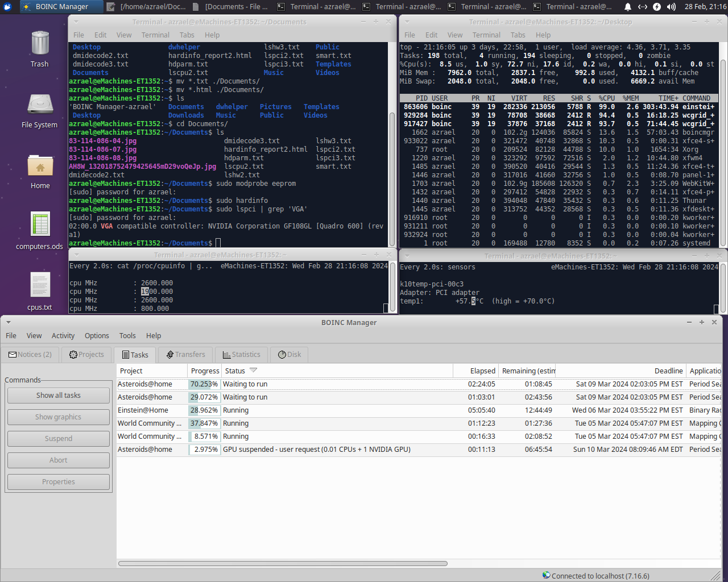Click the notification bell icon in panel
Image resolution: width=728 pixels, height=582 pixels.
[x=628, y=7]
